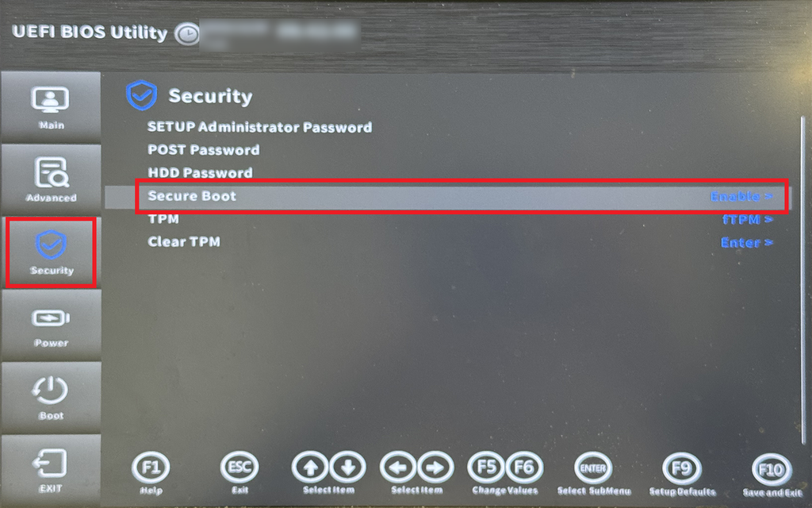The height and width of the screenshot is (508, 812).
Task: Go to the Boot power-cycle icon
Action: [50, 390]
